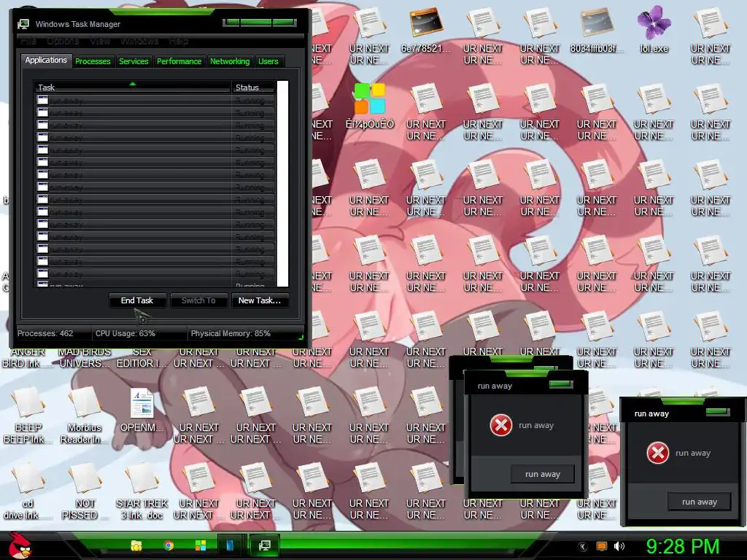
Task: Click the red error icon in rightmost run away dialog
Action: click(x=658, y=453)
